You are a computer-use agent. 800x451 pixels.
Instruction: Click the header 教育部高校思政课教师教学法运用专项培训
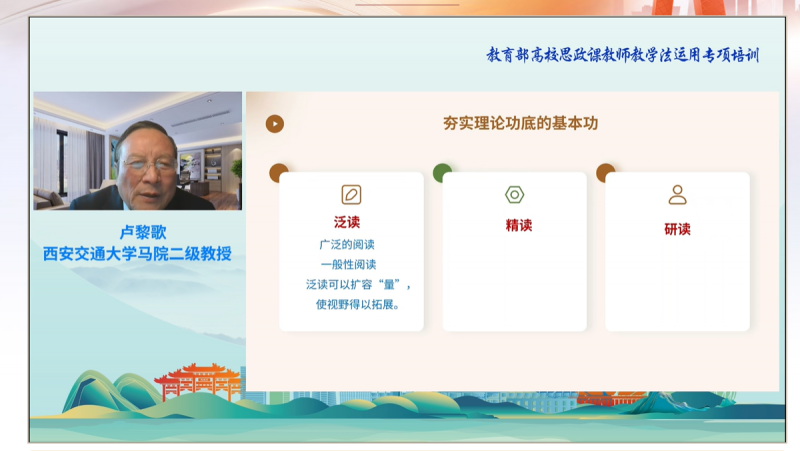622,56
